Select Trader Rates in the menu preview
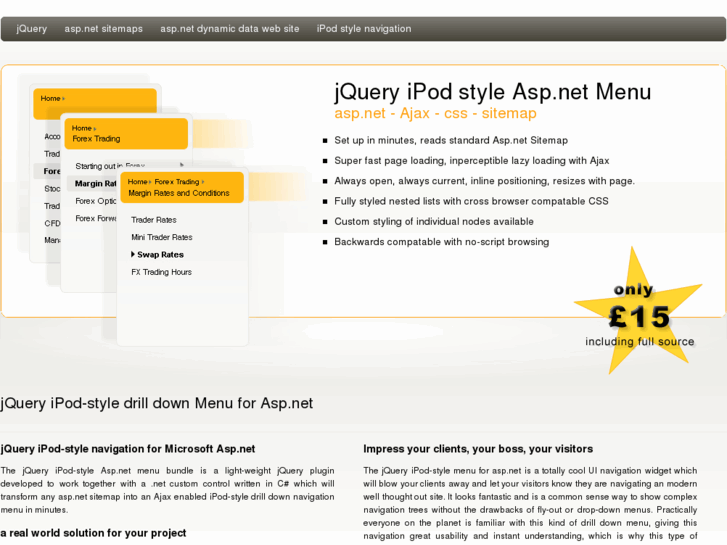Image resolution: width=727 pixels, height=545 pixels. click(x=154, y=220)
